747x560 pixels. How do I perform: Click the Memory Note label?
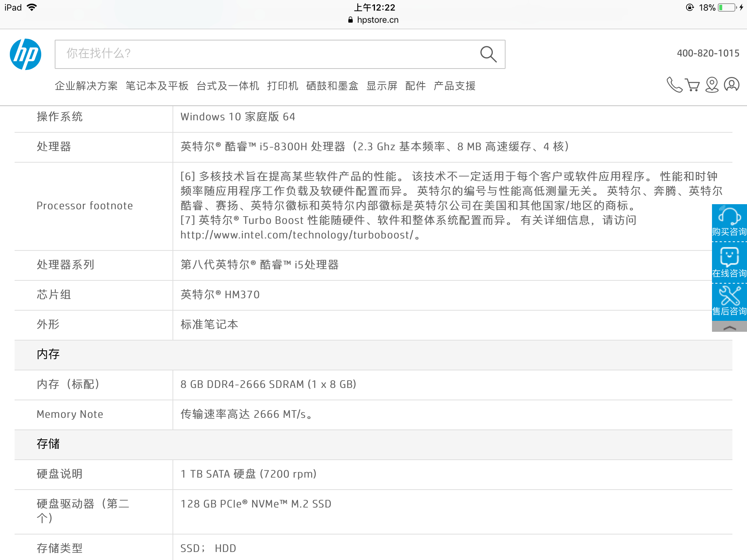pyautogui.click(x=70, y=414)
